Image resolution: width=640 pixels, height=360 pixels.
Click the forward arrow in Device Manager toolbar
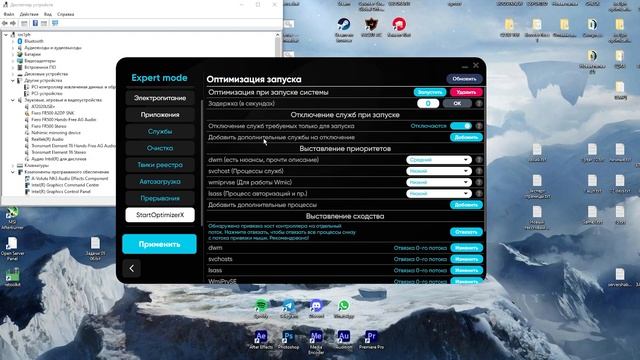(x=13, y=23)
